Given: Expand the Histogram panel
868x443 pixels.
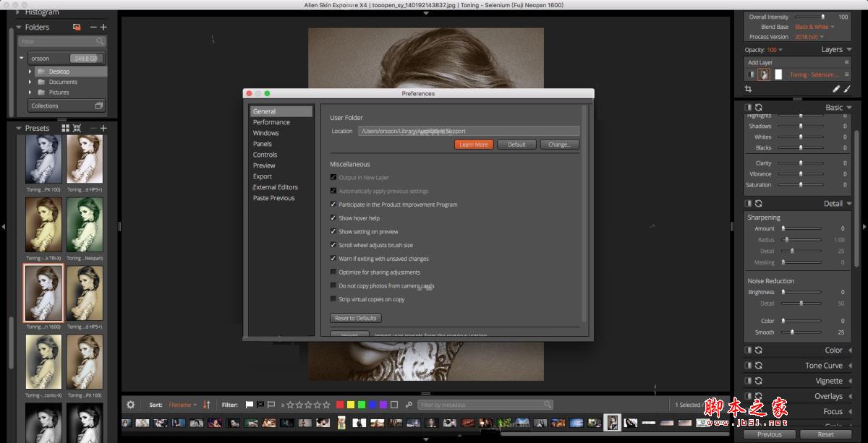Looking at the screenshot, I should [x=18, y=12].
